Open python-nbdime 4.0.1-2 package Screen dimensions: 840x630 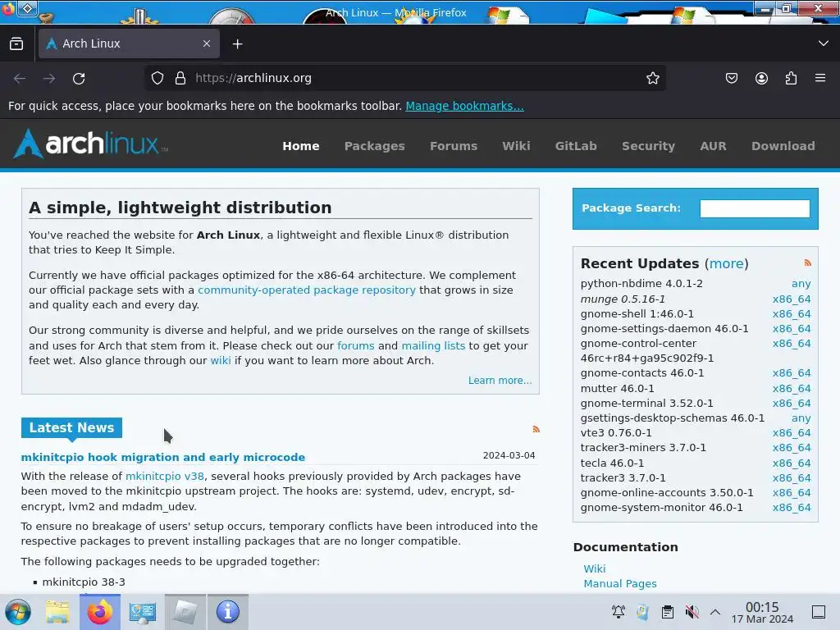pos(641,283)
